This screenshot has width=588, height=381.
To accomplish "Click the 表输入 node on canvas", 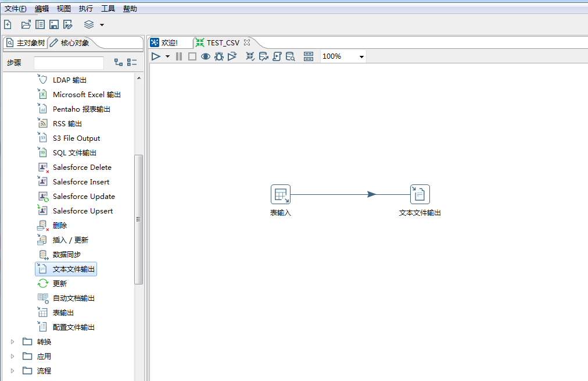I will (281, 194).
